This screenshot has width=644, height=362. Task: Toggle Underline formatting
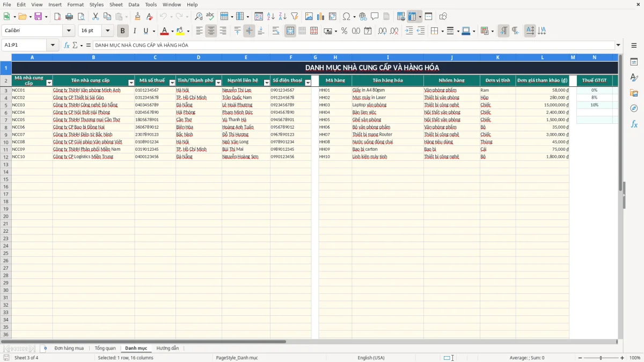(x=145, y=31)
